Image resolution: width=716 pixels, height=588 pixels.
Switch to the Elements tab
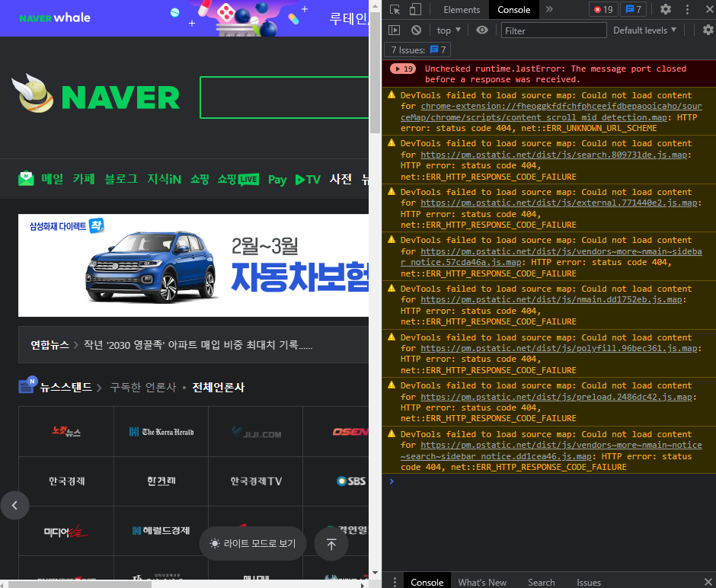click(x=462, y=10)
